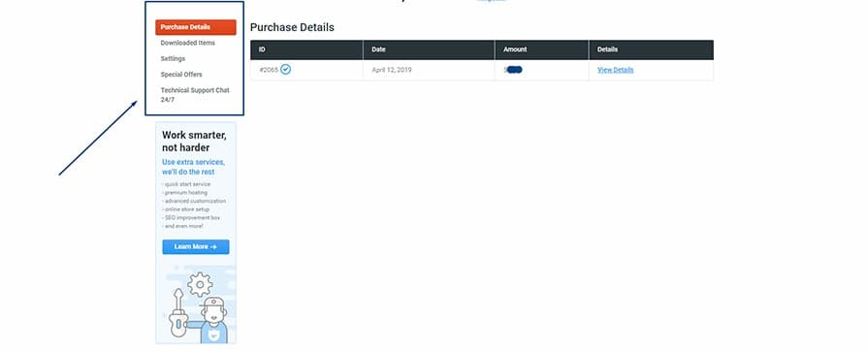Click the Date column header

click(429, 49)
